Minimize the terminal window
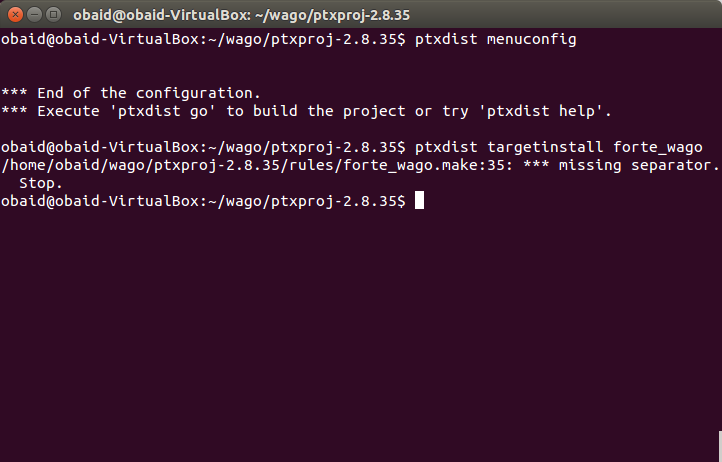This screenshot has width=722, height=462. click(x=35, y=15)
